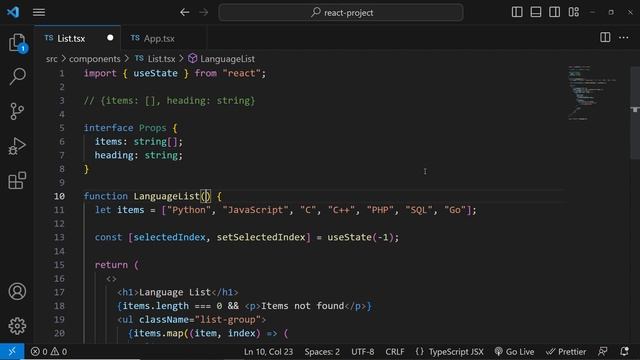Click className "list-group" string
640x360 pixels.
(228, 320)
